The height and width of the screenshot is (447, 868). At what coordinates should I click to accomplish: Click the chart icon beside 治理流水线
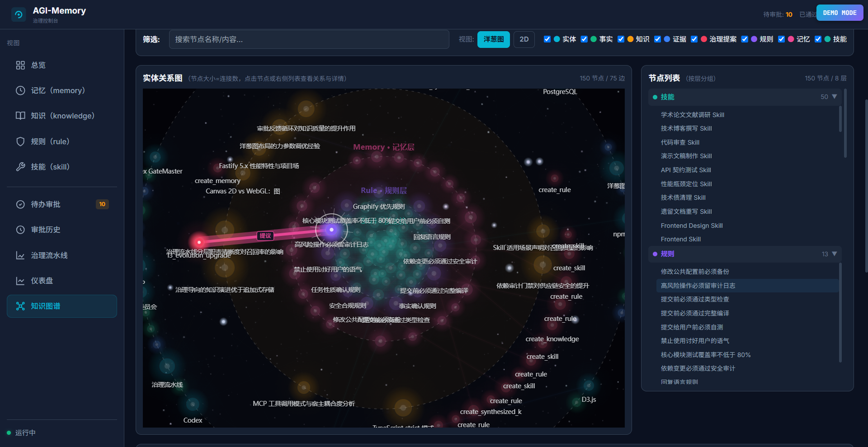20,255
